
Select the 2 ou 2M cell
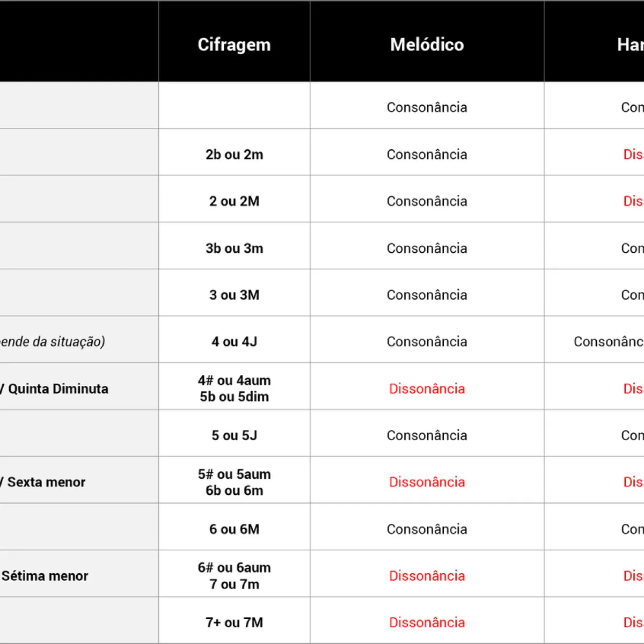click(x=234, y=201)
